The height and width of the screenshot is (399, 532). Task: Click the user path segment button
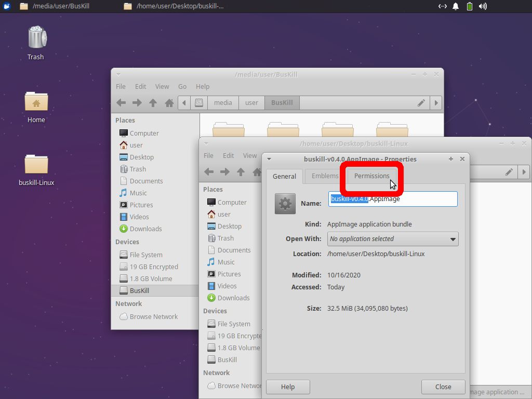tap(251, 103)
